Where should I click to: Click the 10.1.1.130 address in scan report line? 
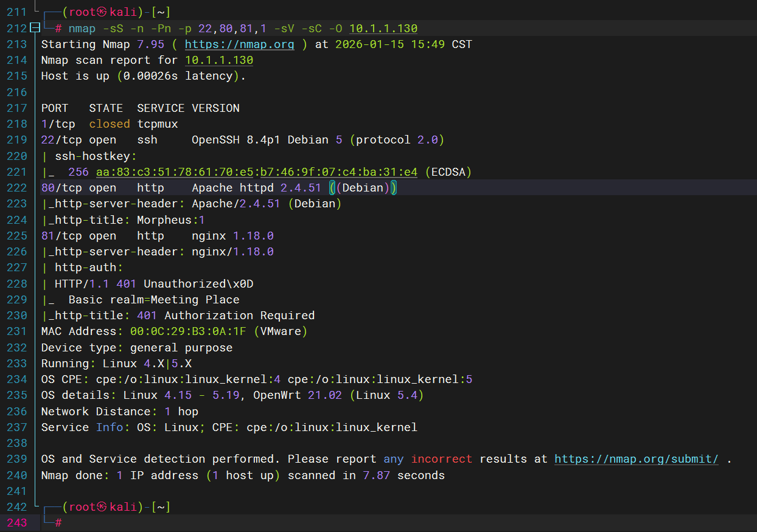coord(219,60)
